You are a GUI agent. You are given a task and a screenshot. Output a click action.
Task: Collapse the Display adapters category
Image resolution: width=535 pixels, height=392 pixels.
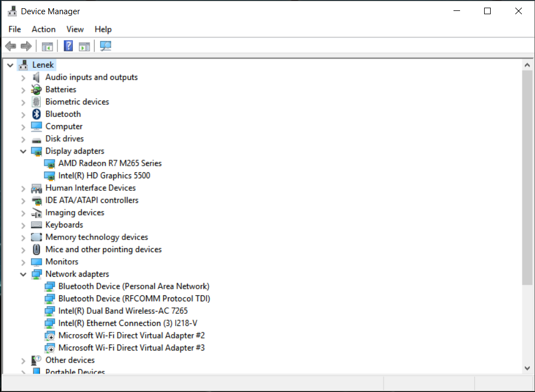coord(23,151)
